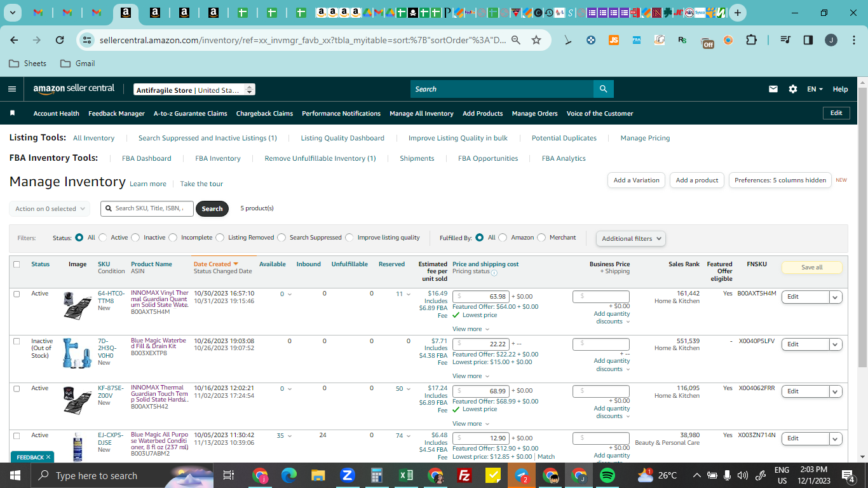Open Account Health from the navigation bar
This screenshot has width=868, height=488.
[57, 113]
